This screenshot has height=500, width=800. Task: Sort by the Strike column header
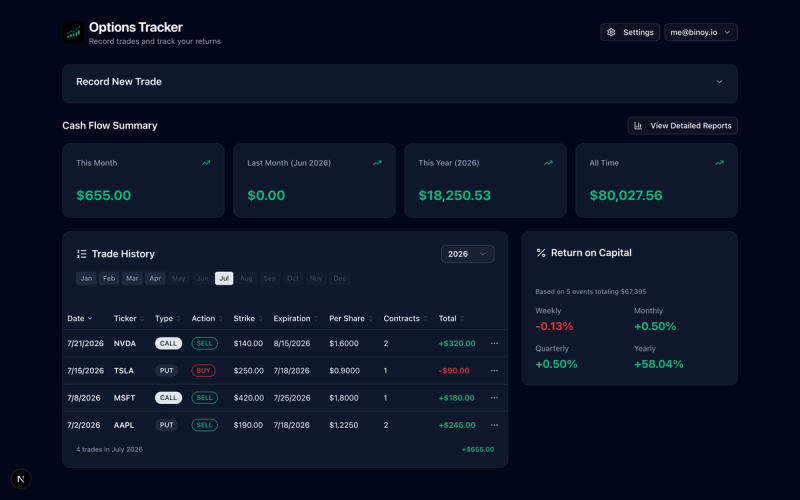coord(247,318)
